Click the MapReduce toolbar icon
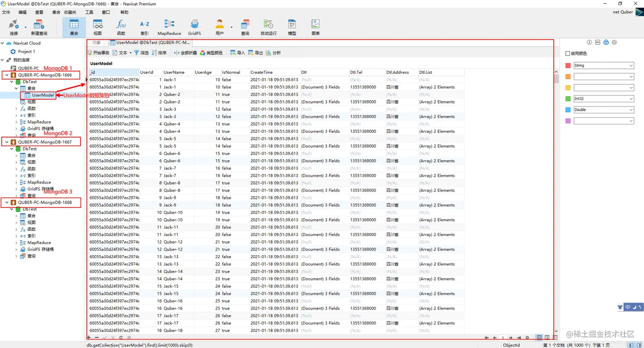This screenshot has width=644, height=348. (169, 27)
